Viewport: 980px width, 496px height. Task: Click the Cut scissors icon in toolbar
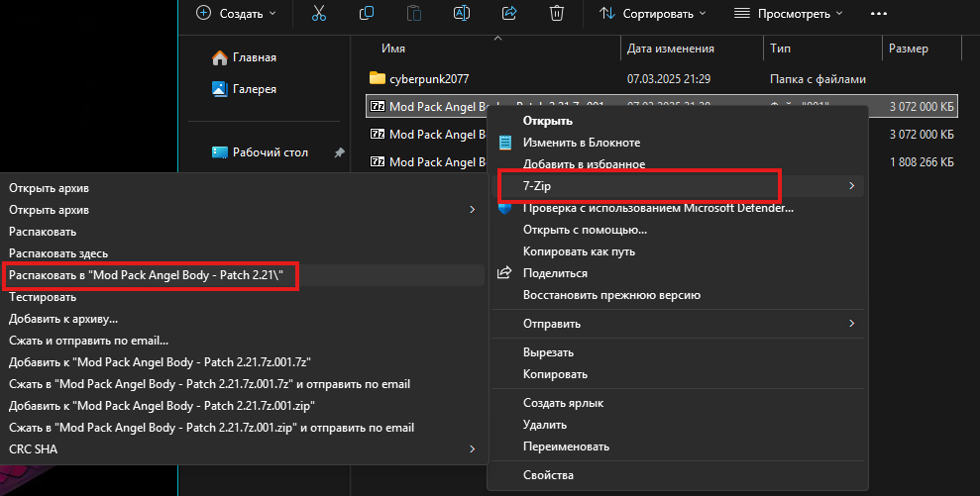pos(318,14)
